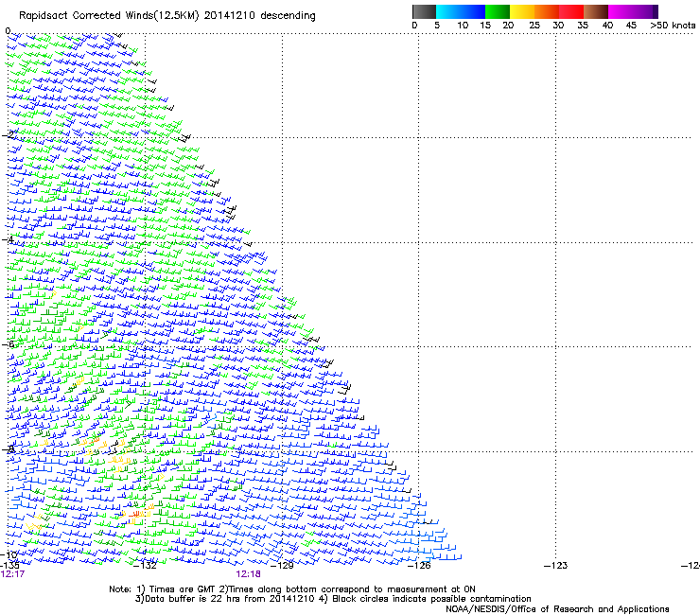700x615 pixels.
Task: Click the '>50 knots' legend label
Action: click(673, 26)
